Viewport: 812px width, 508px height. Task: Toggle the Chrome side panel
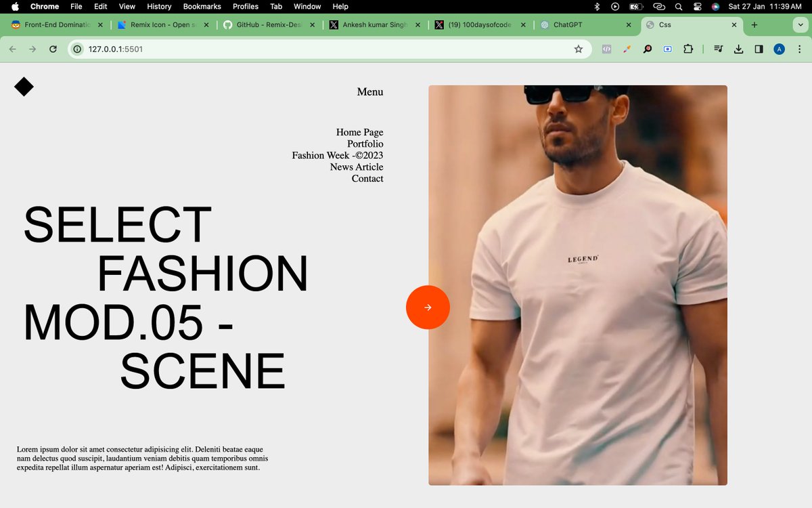point(759,49)
